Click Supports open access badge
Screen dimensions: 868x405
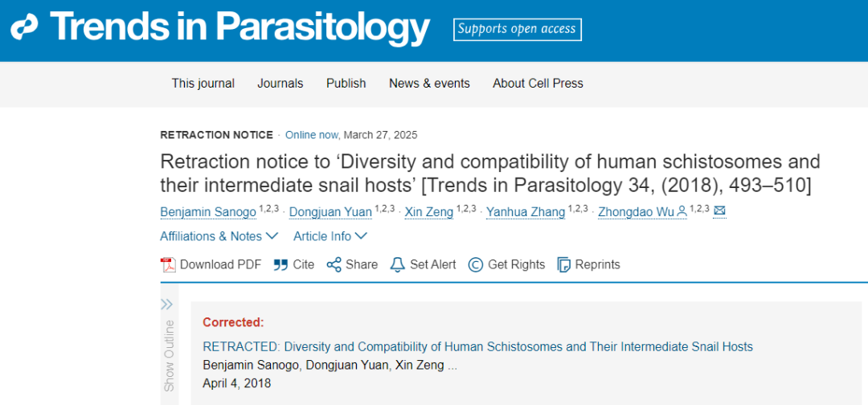pos(518,29)
